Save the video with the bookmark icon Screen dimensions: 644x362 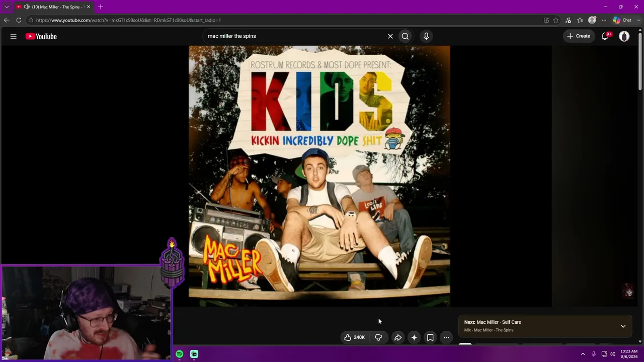pos(430,337)
